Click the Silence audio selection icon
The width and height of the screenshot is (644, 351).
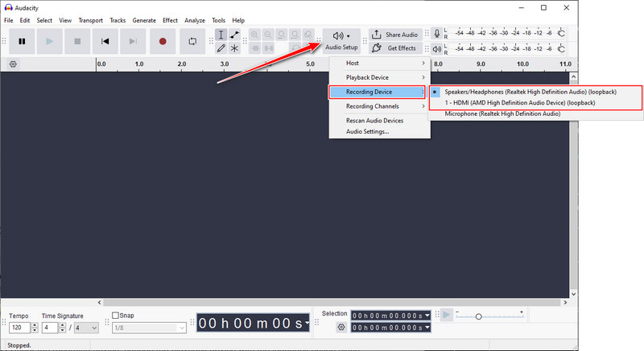click(269, 48)
